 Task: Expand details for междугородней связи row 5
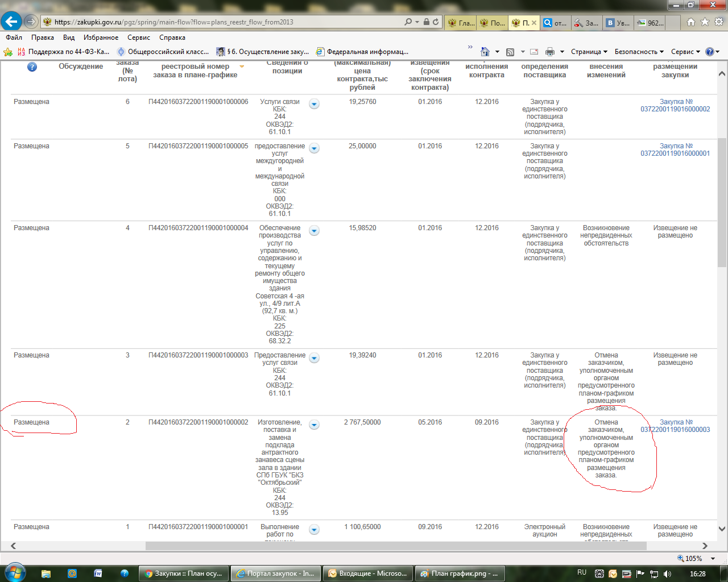(314, 148)
